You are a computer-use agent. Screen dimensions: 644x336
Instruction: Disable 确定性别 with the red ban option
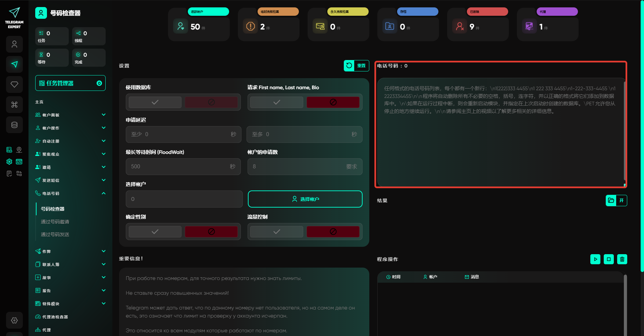click(x=211, y=232)
